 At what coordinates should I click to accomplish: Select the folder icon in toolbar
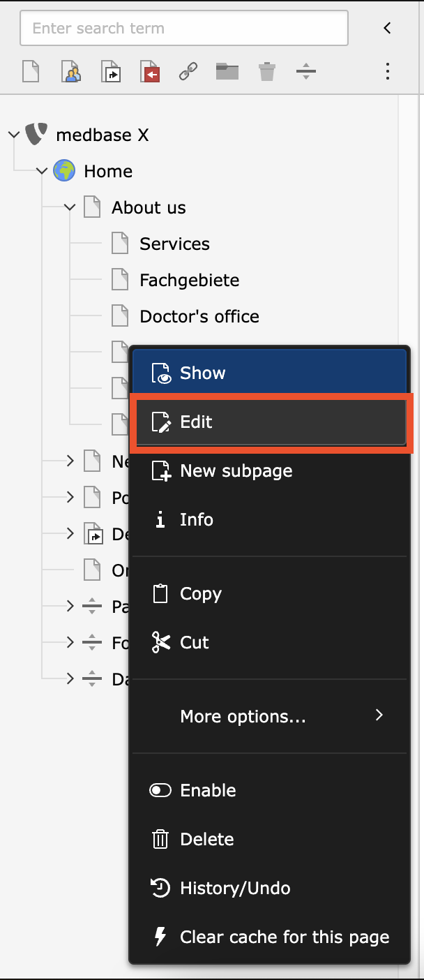tap(227, 71)
